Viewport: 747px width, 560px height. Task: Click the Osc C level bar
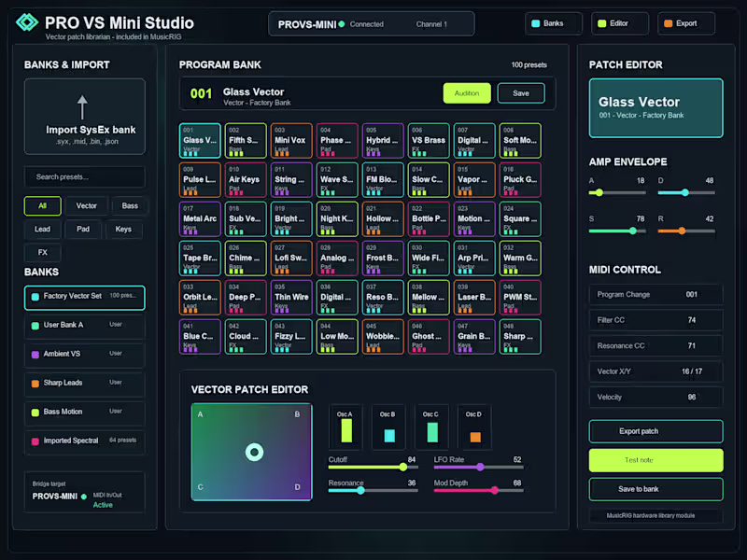(432, 432)
